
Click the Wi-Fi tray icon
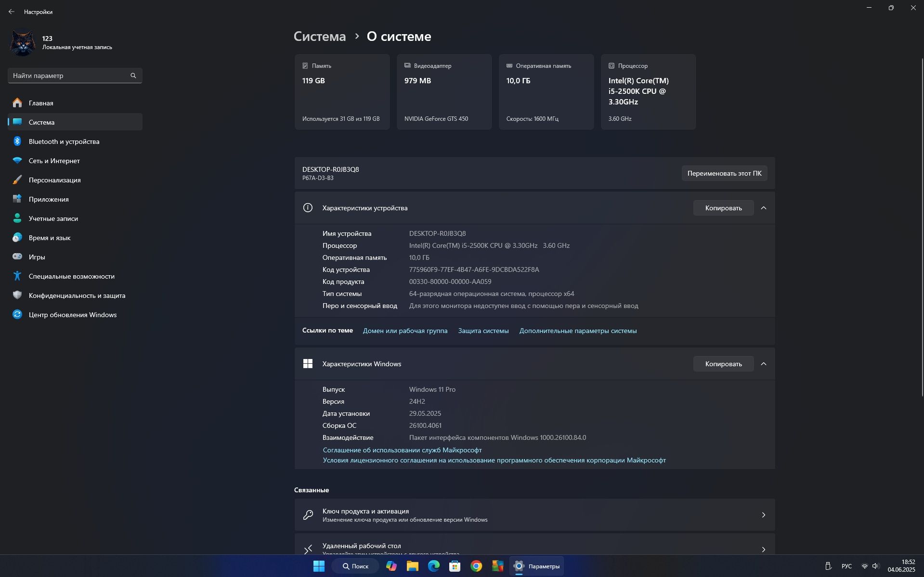pos(865,566)
